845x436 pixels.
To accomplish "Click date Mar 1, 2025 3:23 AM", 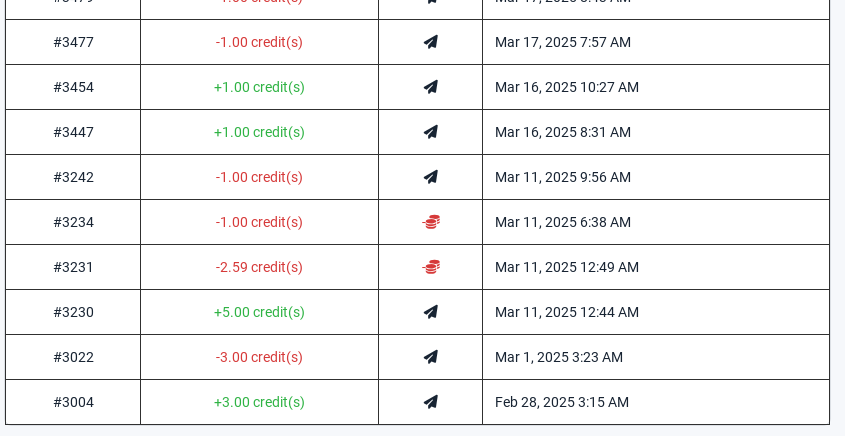I will click(x=559, y=357).
